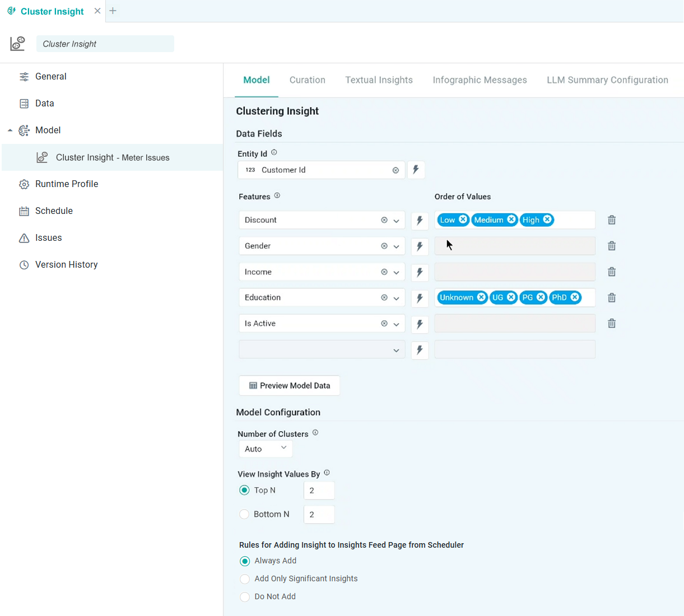684x616 pixels.
Task: Click lightning icon in Education feature row
Action: click(420, 298)
